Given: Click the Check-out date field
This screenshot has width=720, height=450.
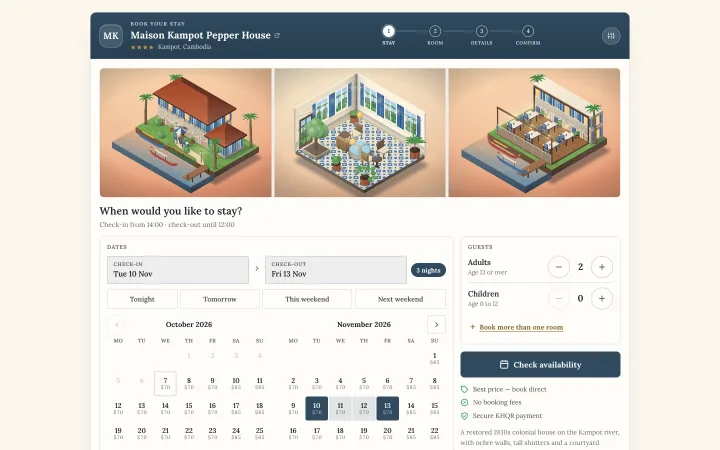Looking at the screenshot, I should tap(336, 270).
